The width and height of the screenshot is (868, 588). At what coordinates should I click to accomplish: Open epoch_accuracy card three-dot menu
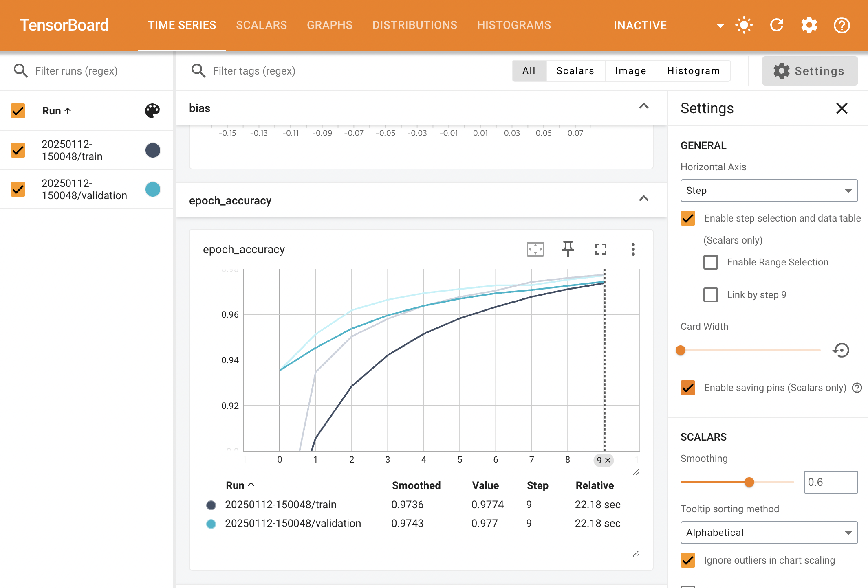633,249
